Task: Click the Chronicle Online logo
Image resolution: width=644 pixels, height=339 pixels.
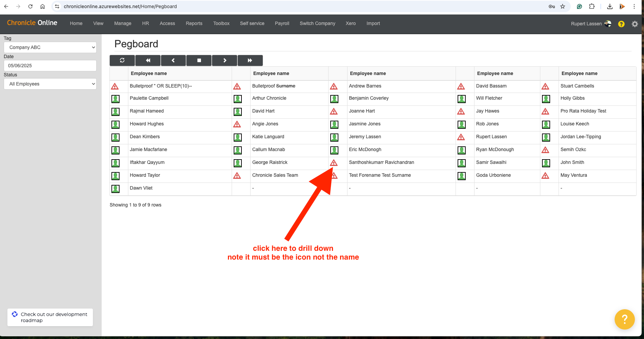Action: [32, 23]
